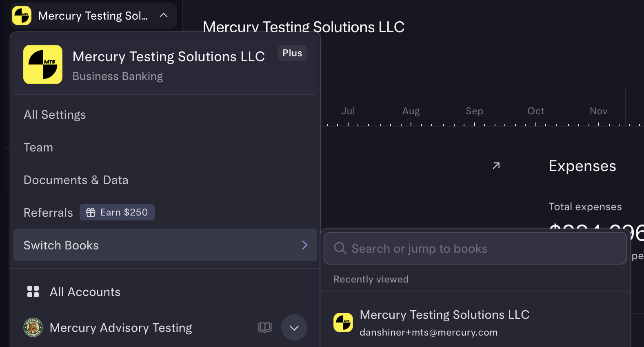Click the Total expenses label
Viewport: 644px width, 347px height.
[585, 207]
